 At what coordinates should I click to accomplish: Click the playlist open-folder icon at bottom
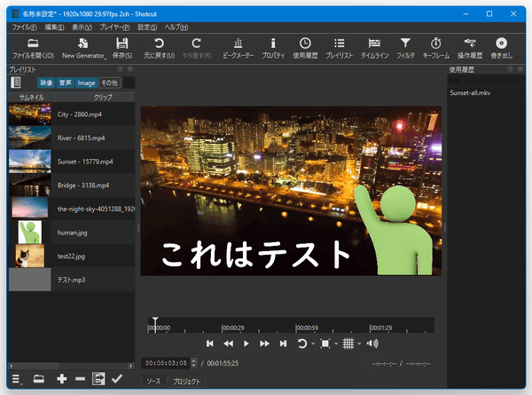click(39, 379)
